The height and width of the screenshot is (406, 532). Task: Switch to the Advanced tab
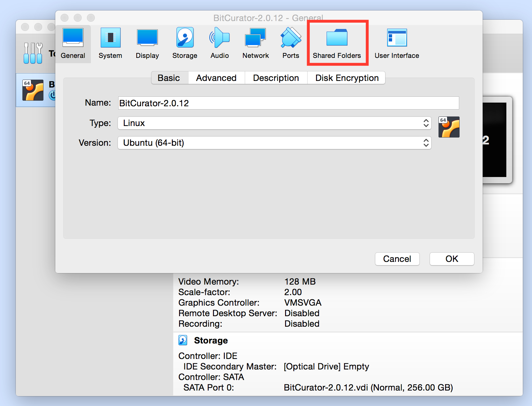[216, 78]
